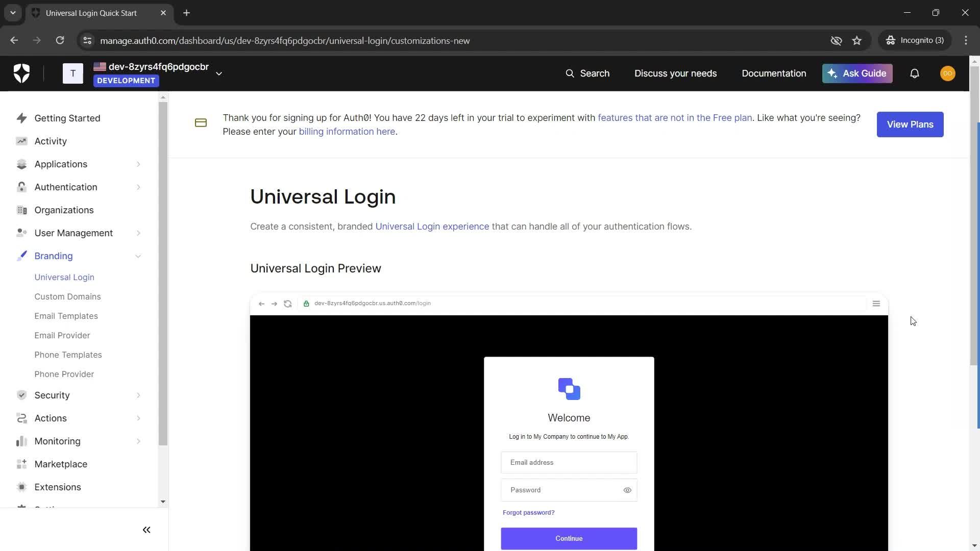
Task: Click the Security shield icon
Action: [x=21, y=395]
